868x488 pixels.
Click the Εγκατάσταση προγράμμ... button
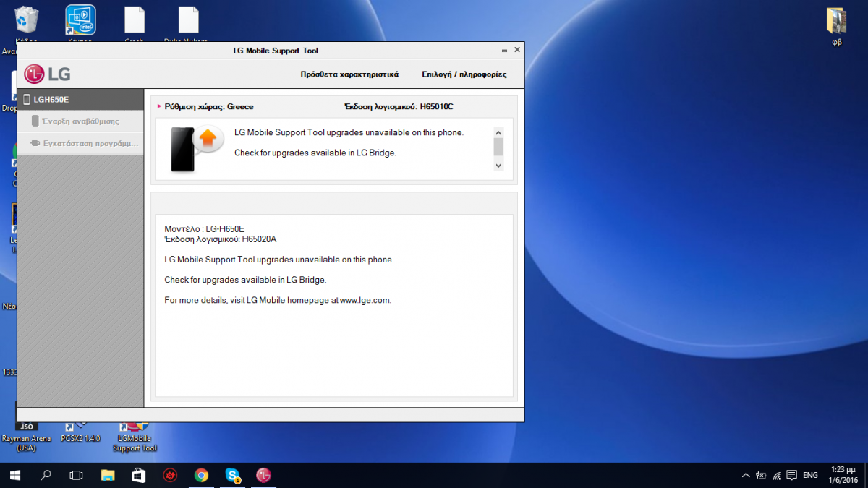pos(80,143)
